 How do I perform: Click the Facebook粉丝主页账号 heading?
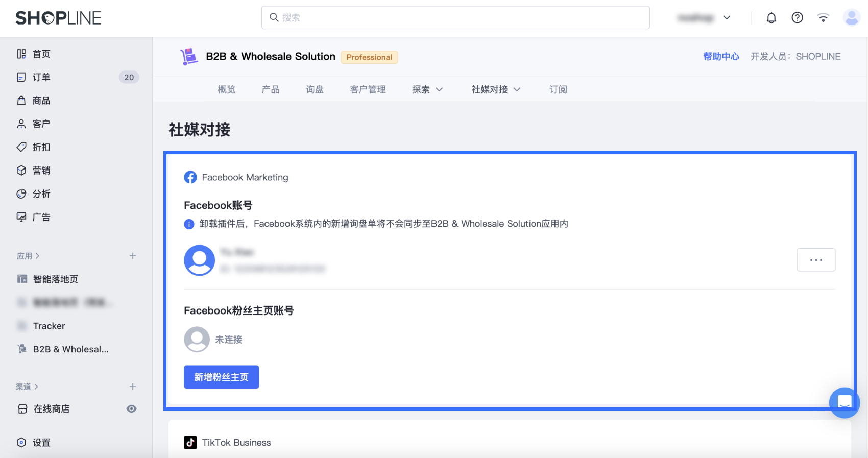point(239,310)
